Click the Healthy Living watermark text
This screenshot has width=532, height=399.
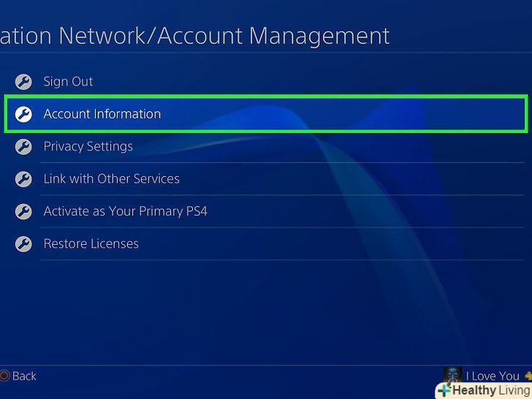tap(491, 390)
